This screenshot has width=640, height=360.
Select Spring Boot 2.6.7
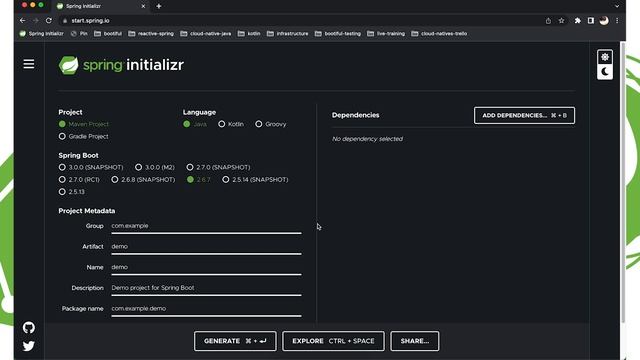[x=190, y=180]
